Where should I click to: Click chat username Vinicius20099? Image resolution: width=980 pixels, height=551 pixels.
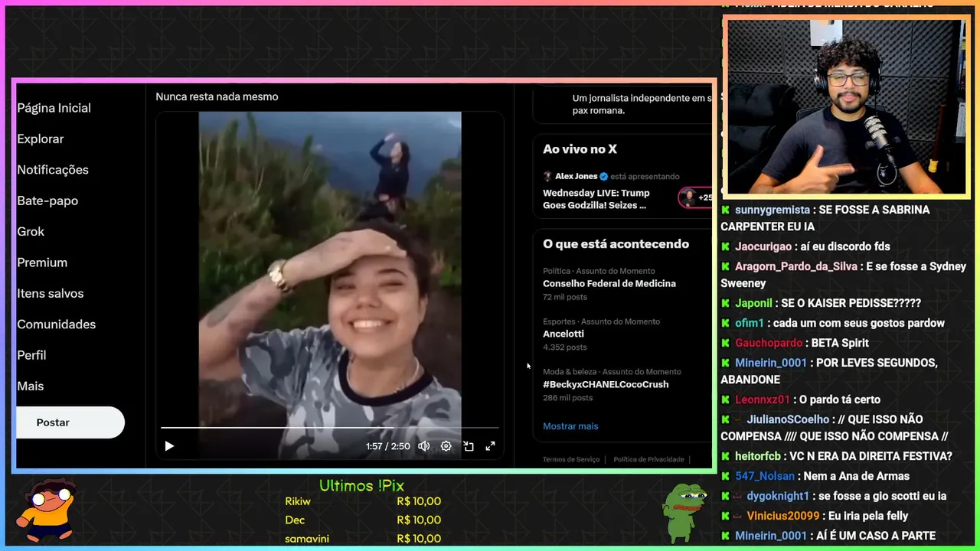click(783, 516)
